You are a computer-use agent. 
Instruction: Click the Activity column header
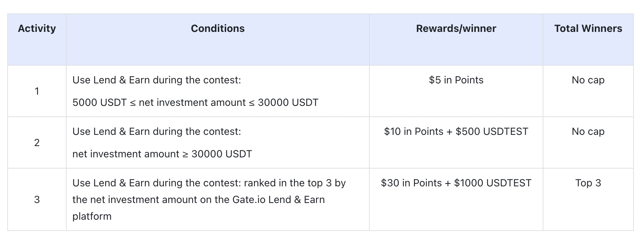pyautogui.click(x=37, y=29)
